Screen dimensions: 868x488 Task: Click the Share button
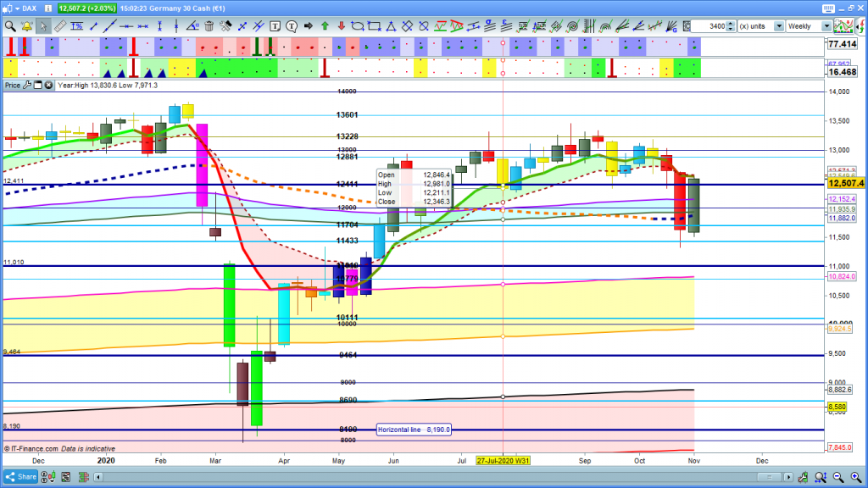[x=21, y=477]
